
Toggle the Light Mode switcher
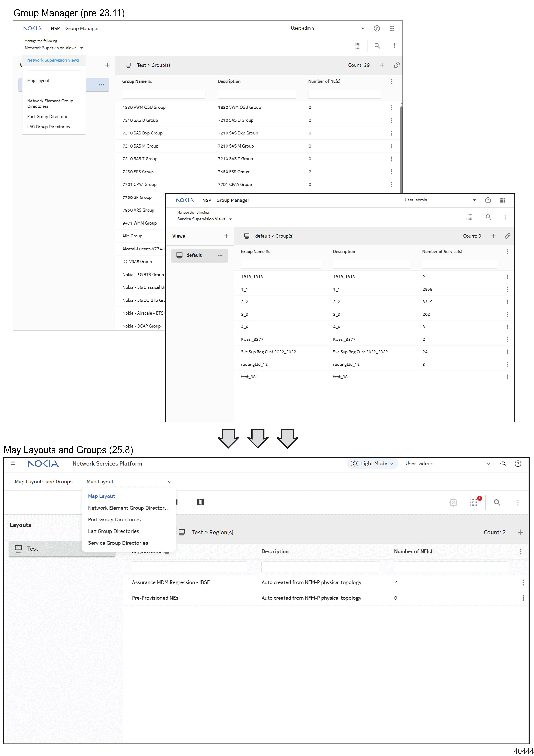[x=372, y=464]
